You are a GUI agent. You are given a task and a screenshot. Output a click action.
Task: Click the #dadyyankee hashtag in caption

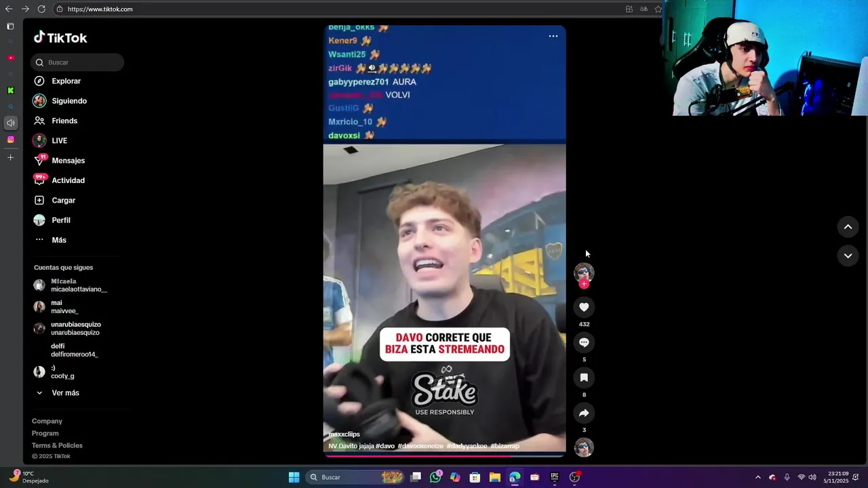(x=467, y=446)
